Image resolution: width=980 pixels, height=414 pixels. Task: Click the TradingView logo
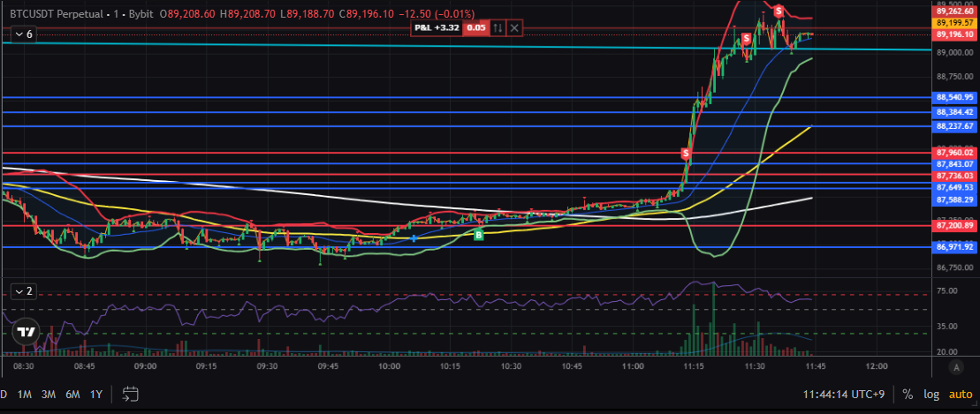click(27, 332)
